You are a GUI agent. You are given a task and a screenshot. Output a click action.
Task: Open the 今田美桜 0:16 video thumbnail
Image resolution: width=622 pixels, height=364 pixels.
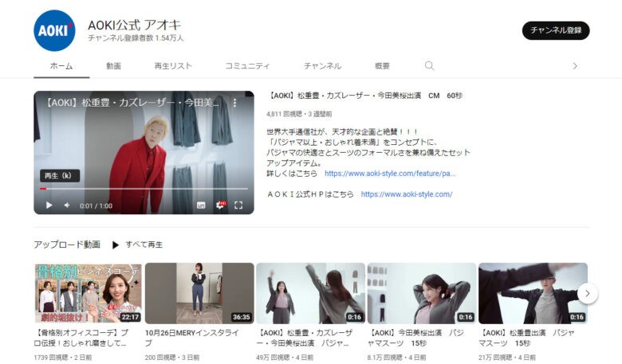click(422, 293)
